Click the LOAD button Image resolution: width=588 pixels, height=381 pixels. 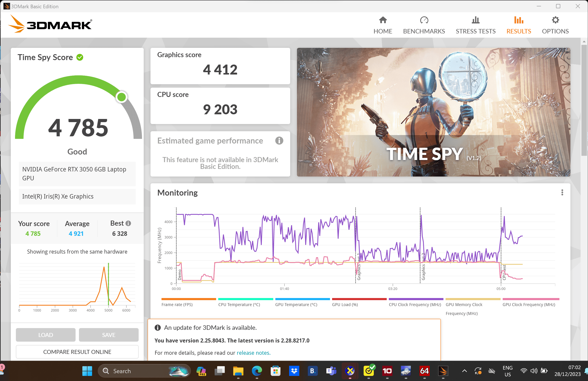pos(46,335)
